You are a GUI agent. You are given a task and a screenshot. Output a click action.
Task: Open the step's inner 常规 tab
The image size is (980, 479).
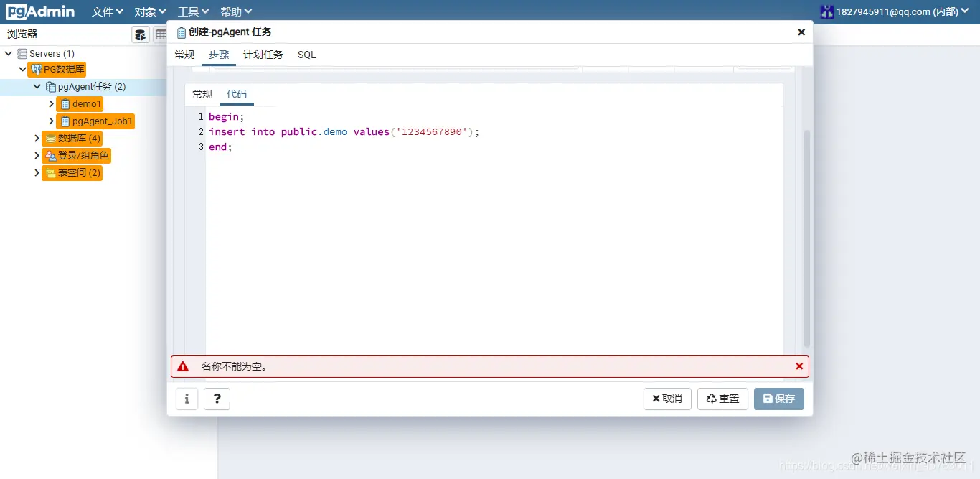202,94
